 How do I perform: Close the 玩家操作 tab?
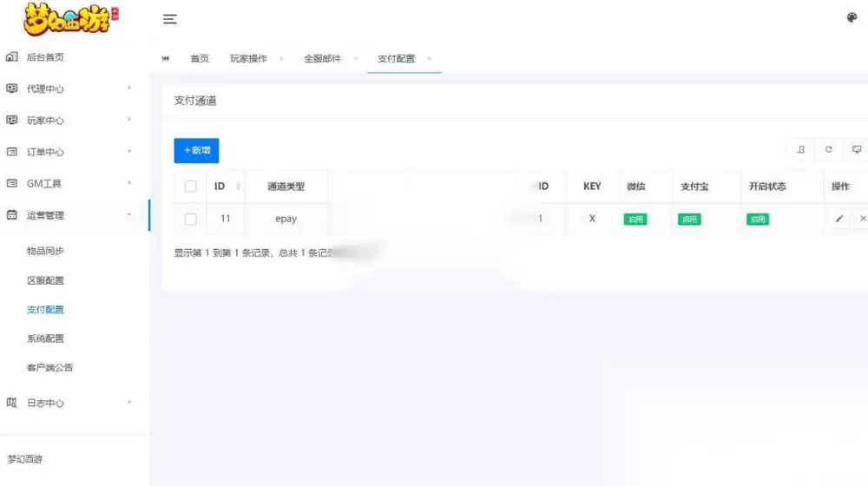(x=281, y=58)
